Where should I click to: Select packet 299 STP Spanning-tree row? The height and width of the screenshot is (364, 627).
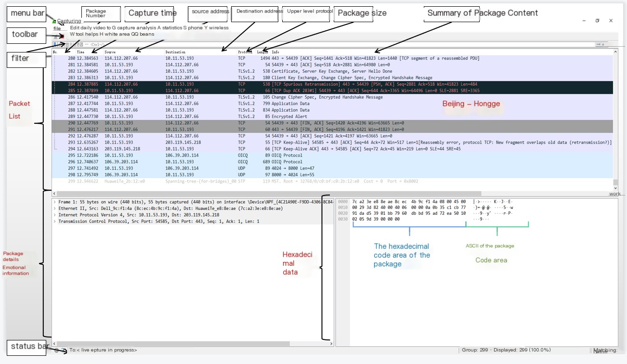click(x=332, y=182)
